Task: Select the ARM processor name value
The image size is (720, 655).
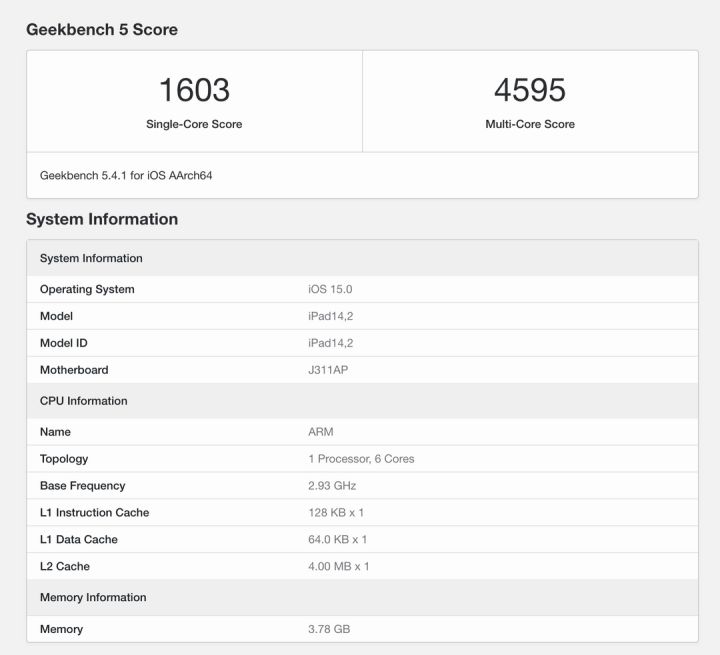Action: pyautogui.click(x=321, y=432)
